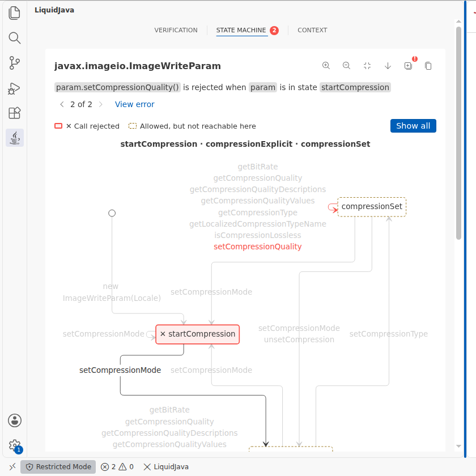
Task: Switch to the STATE MACHINE tab
Action: pyautogui.click(x=241, y=30)
